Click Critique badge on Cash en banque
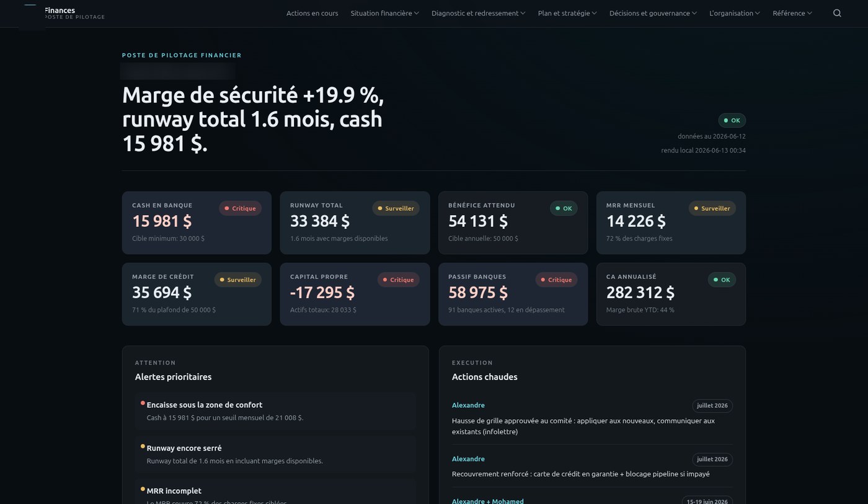Screen dimensions: 868x504 (240, 208)
